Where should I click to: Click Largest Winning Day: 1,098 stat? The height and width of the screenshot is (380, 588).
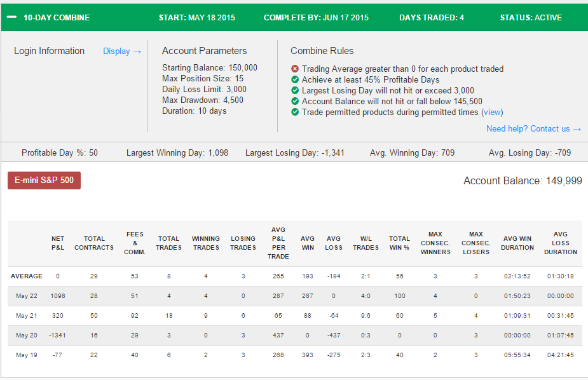point(177,153)
